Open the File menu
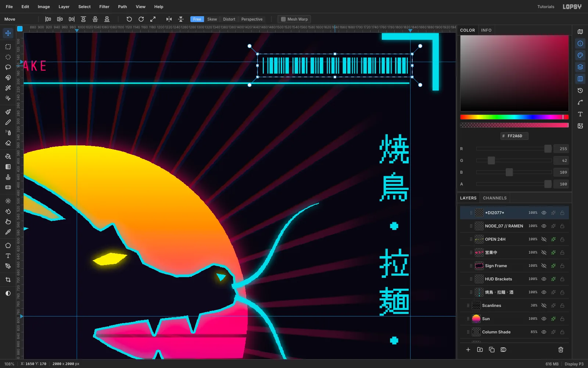This screenshot has width=588, height=368. pyautogui.click(x=9, y=7)
